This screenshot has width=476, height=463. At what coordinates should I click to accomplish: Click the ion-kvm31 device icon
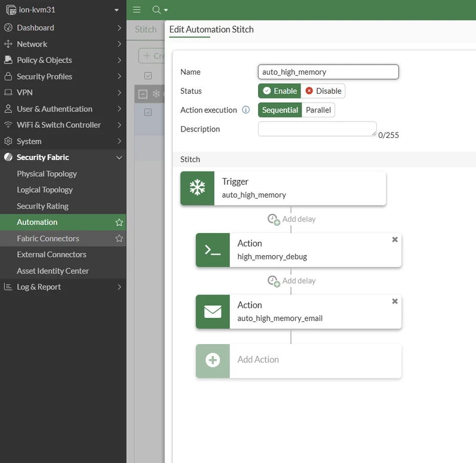11,10
